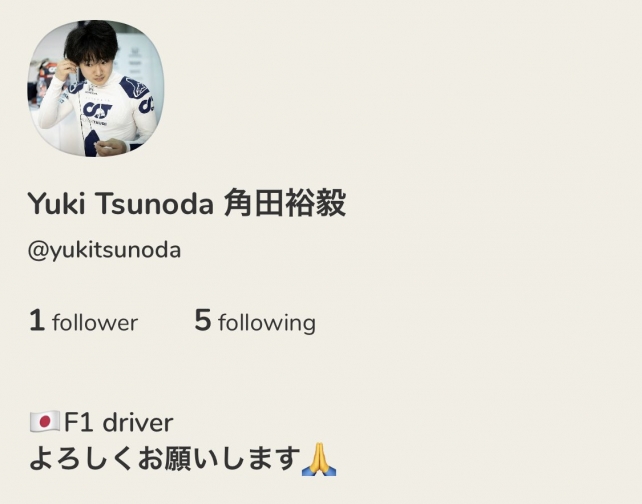The width and height of the screenshot is (642, 504).
Task: Open the round profile photo
Action: [x=96, y=88]
